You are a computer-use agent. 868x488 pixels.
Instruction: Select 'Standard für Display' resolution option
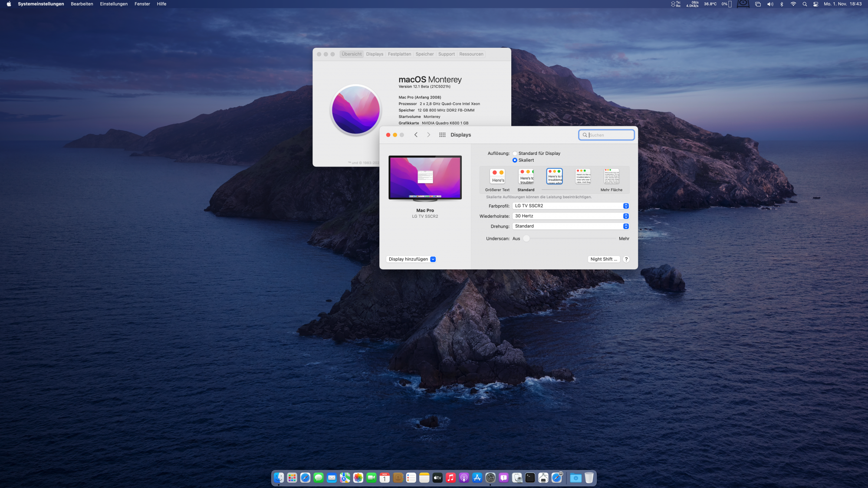point(515,154)
